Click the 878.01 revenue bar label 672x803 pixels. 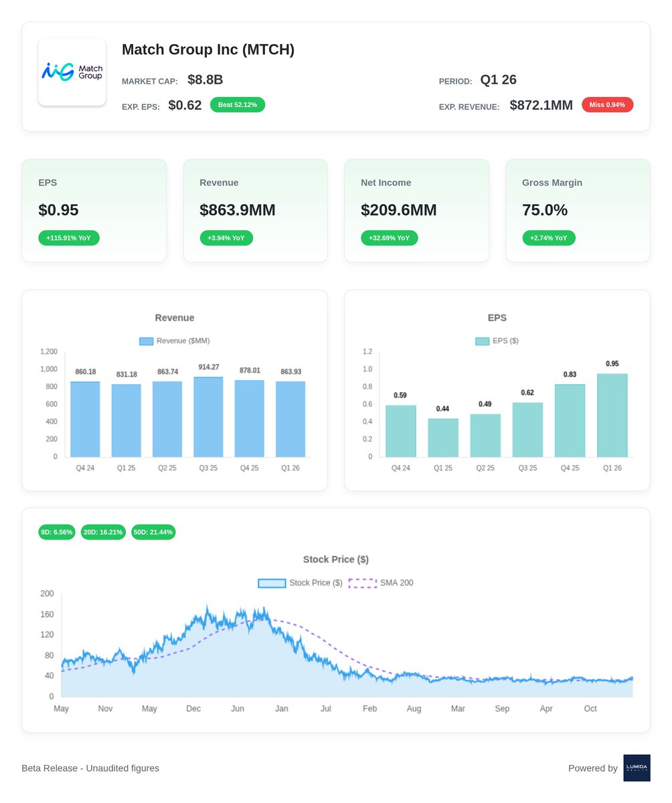(250, 370)
